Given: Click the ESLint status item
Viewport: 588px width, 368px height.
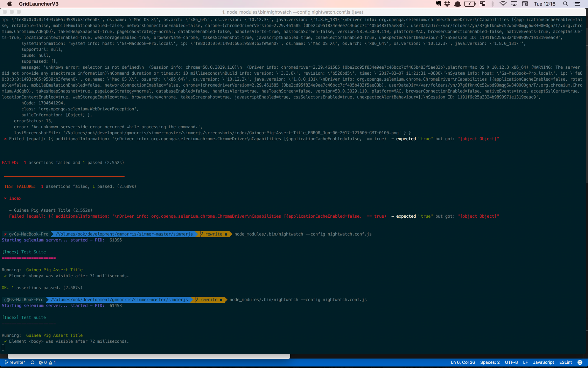Looking at the screenshot, I should pos(565,362).
